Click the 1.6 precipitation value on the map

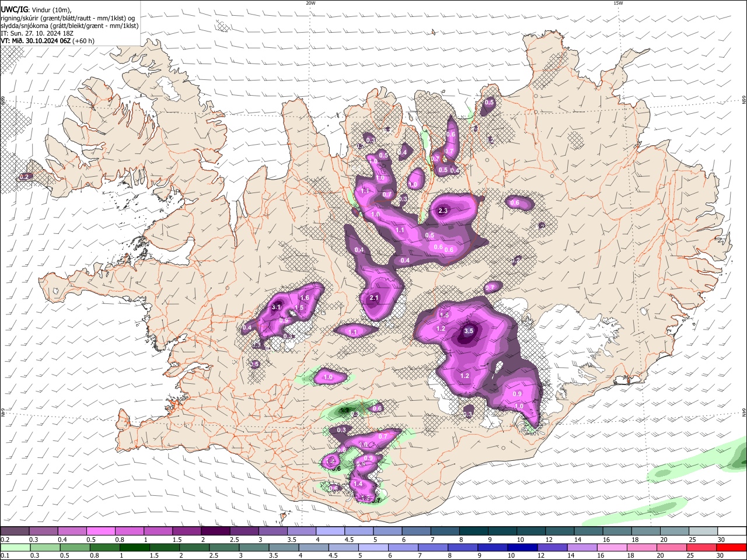pos(305,298)
